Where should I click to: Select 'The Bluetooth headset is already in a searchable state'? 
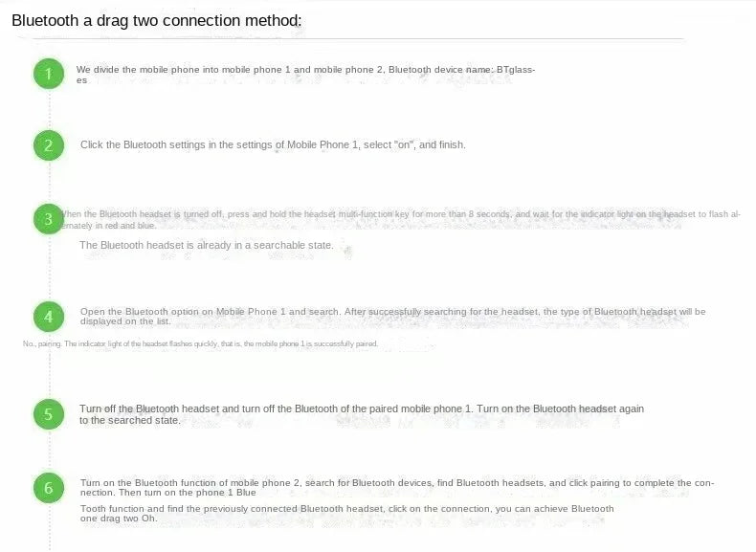click(x=207, y=246)
